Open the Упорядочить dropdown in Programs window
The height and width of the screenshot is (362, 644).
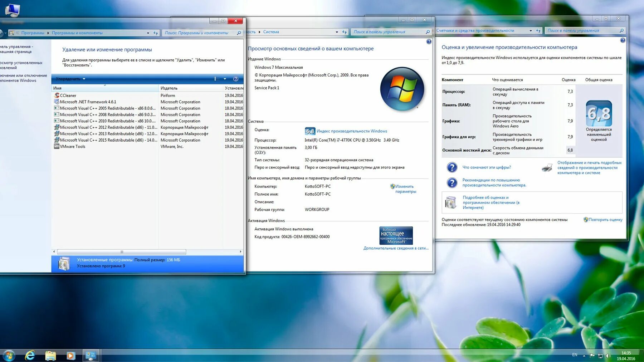(70, 79)
